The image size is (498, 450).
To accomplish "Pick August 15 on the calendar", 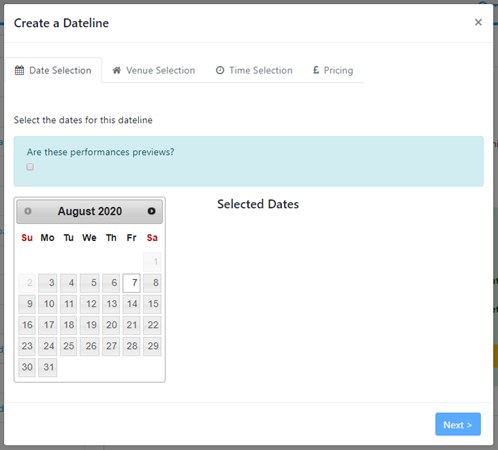I will point(152,304).
